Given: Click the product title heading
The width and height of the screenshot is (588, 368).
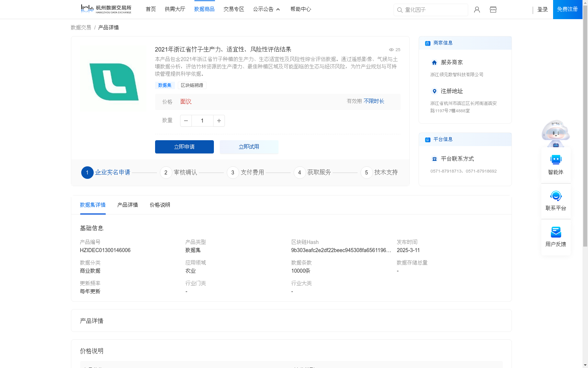Looking at the screenshot, I should (223, 49).
